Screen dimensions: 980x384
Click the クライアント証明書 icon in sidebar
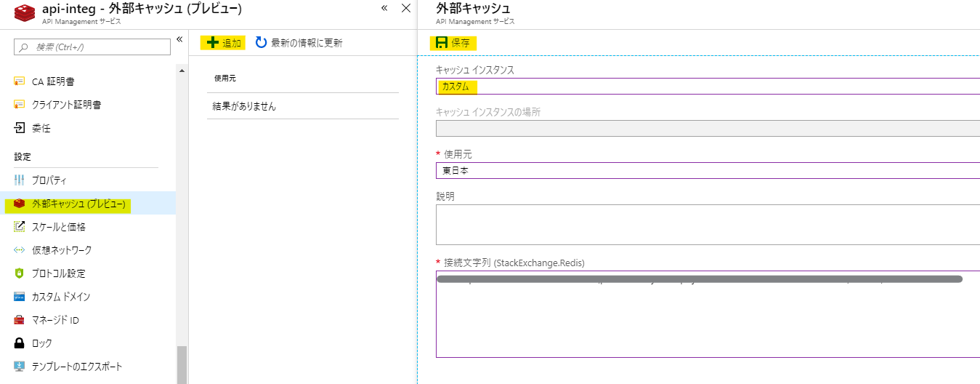[x=20, y=105]
